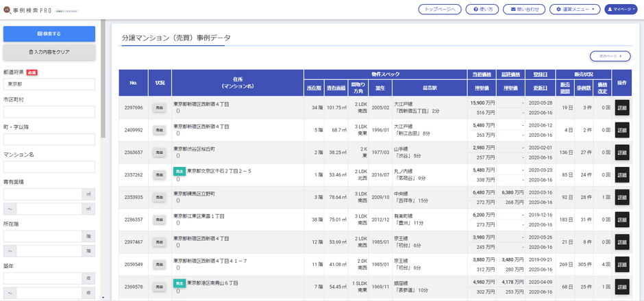Viewport: 644px width, 301px height.
Task: Click the 都道府県 field containing 東京都
Action: coord(49,84)
